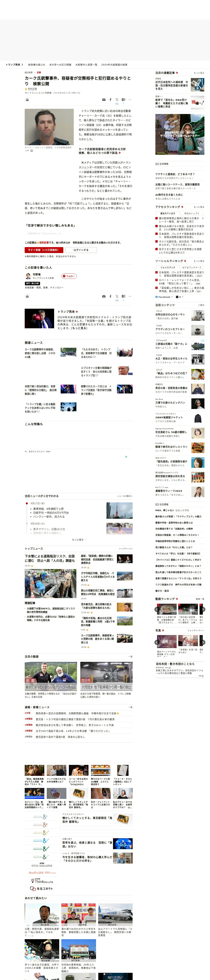Click Hatena Bookmark B! icon above article
210x980 pixels.
tap(123, 100)
